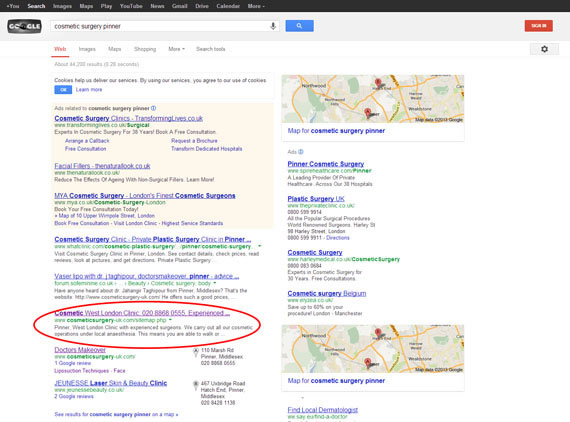Screen dimensions: 570x422
Task: Click the red Sign in button
Action: [538, 26]
